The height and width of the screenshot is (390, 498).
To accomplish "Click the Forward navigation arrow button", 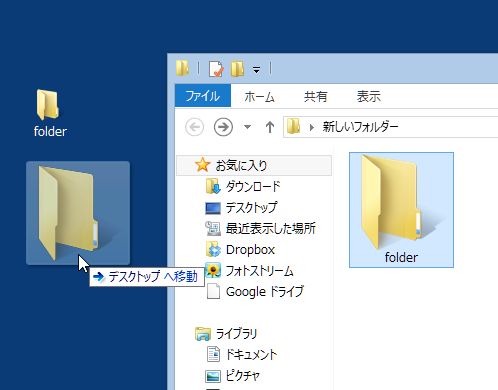I will 223,127.
